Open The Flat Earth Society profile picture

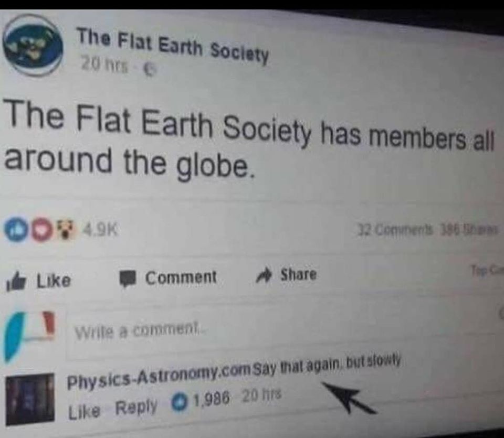[33, 46]
